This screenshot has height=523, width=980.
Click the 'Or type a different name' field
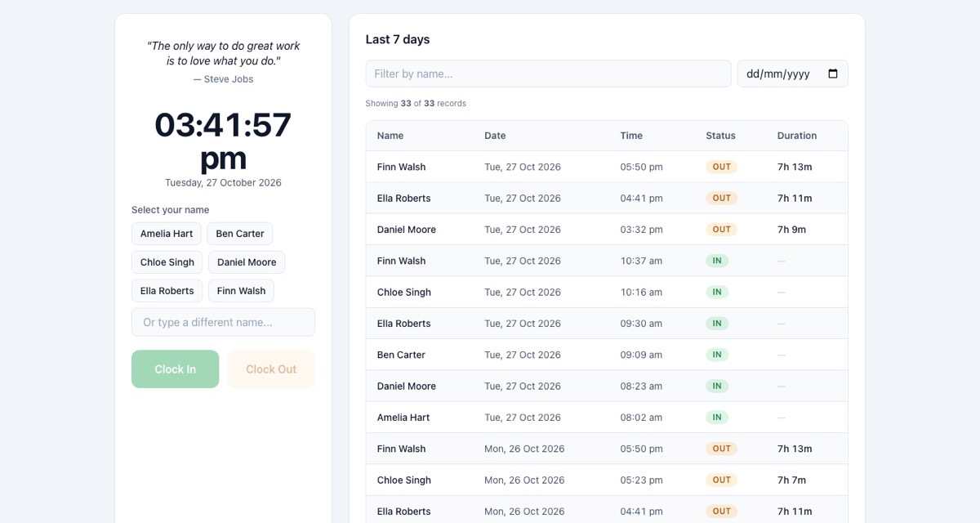click(x=223, y=322)
